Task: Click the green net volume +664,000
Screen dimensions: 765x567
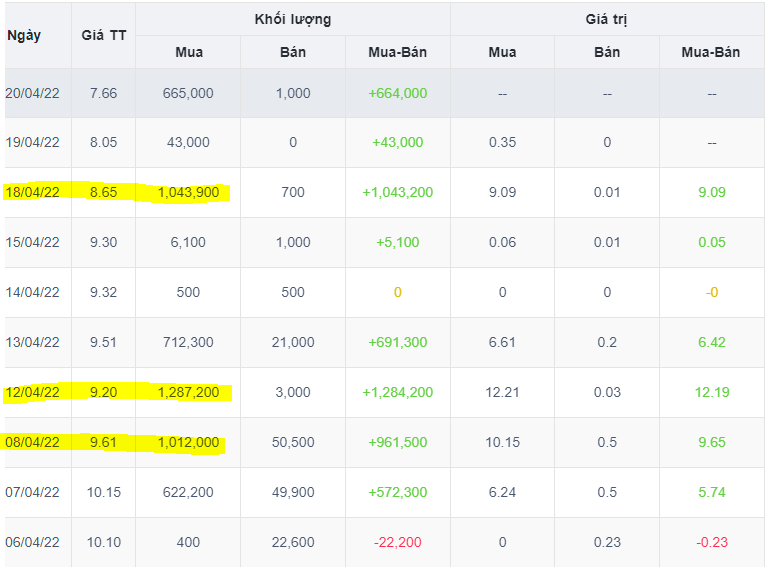Action: pyautogui.click(x=397, y=93)
